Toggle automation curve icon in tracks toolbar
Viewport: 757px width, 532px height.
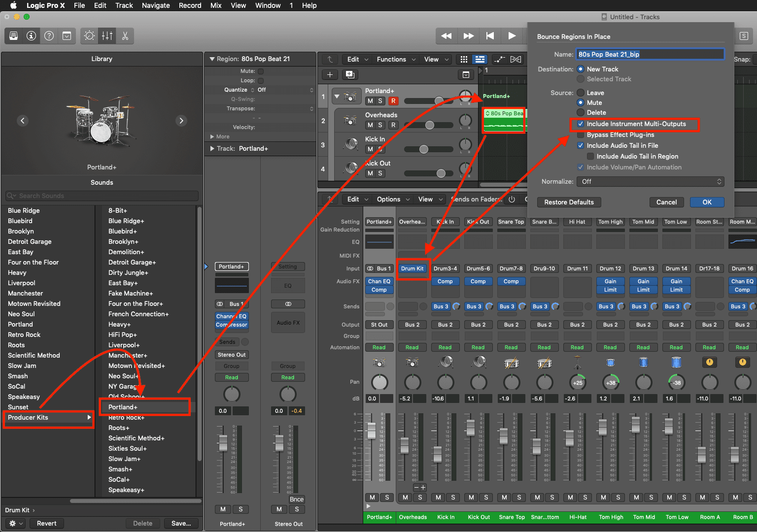pos(500,60)
